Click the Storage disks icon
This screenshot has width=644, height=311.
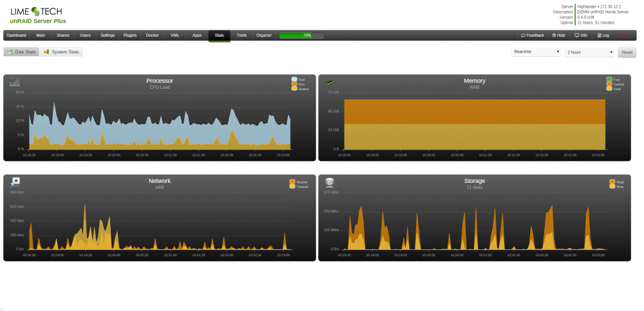pos(329,182)
